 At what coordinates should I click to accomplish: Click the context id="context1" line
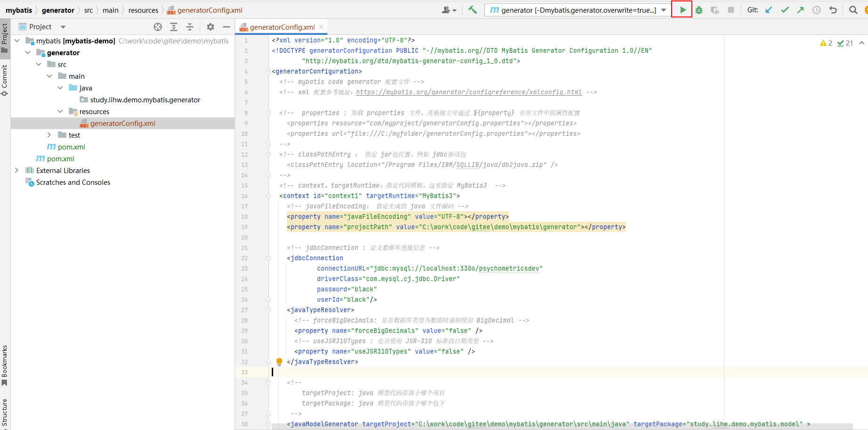[370, 196]
